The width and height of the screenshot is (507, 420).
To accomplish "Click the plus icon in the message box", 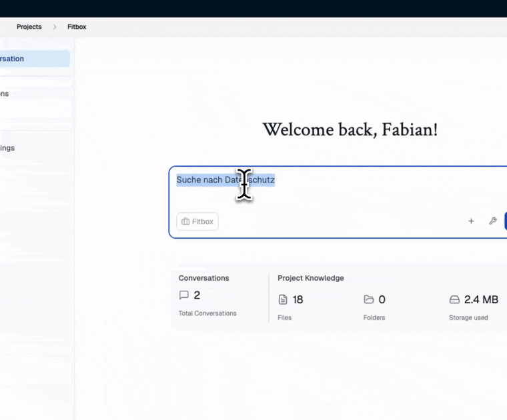I will [471, 221].
